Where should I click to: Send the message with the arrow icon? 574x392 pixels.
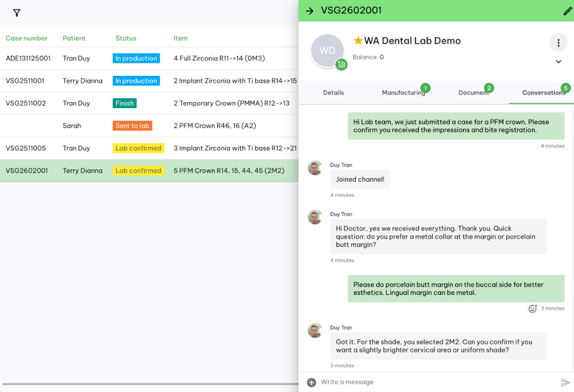(x=566, y=382)
